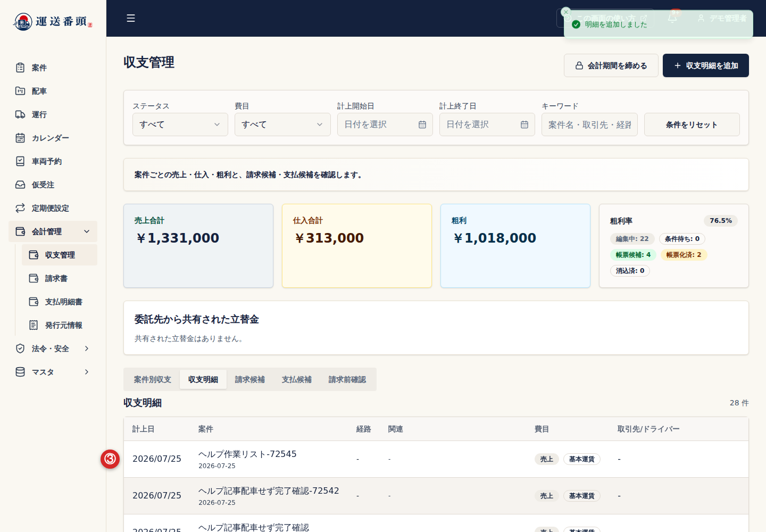766x532 pixels.
Task: Click the 28 件 record count
Action: tap(739, 403)
